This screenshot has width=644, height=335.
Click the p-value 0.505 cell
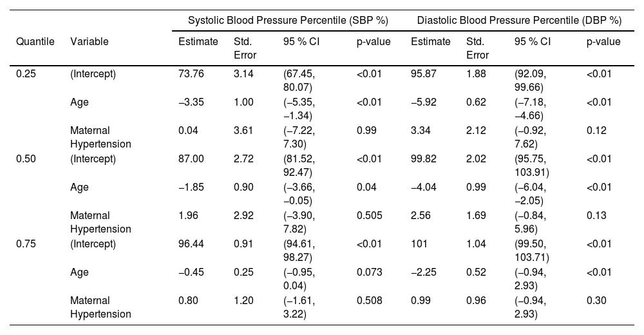369,216
